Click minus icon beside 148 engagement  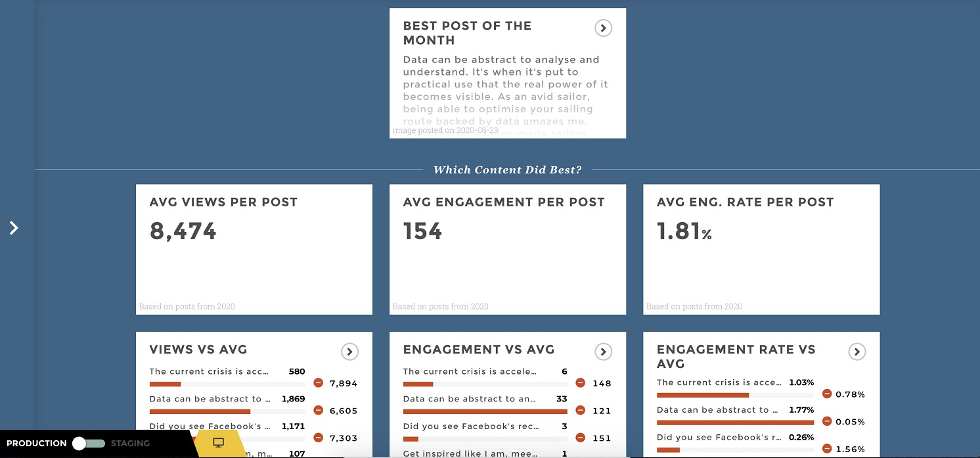coord(581,383)
